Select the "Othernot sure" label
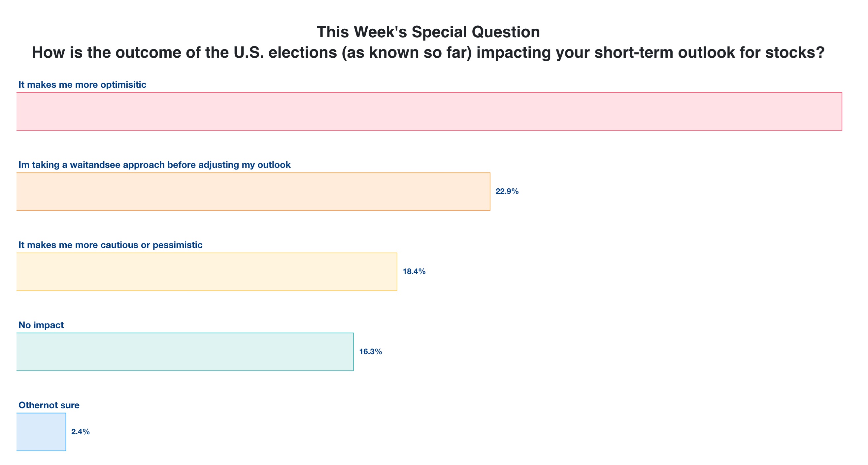This screenshot has width=868, height=465. tap(49, 405)
